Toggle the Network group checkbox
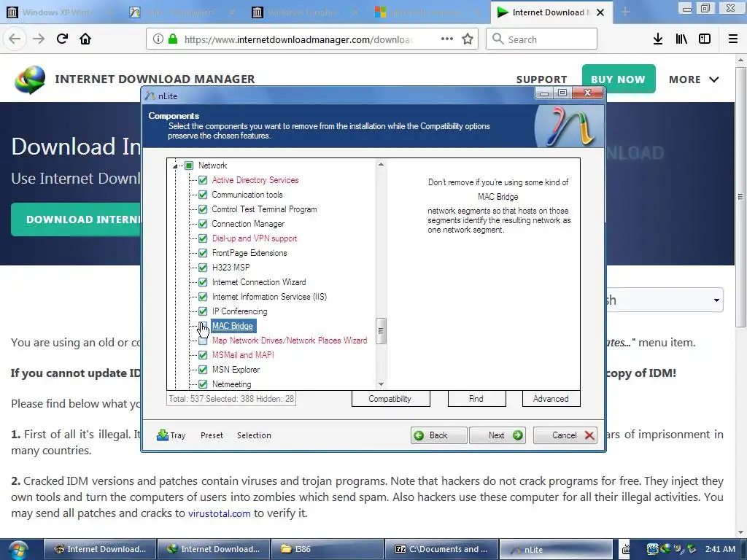The image size is (747, 560). [x=189, y=166]
